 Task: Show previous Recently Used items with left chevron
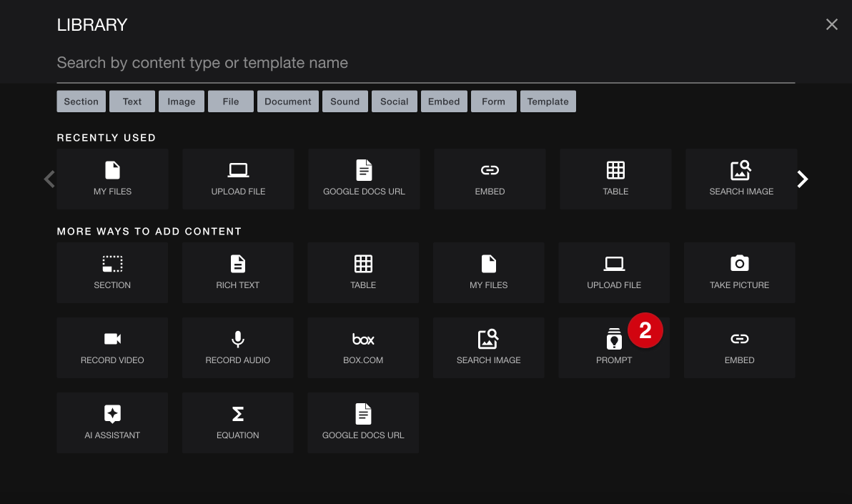[x=49, y=179]
